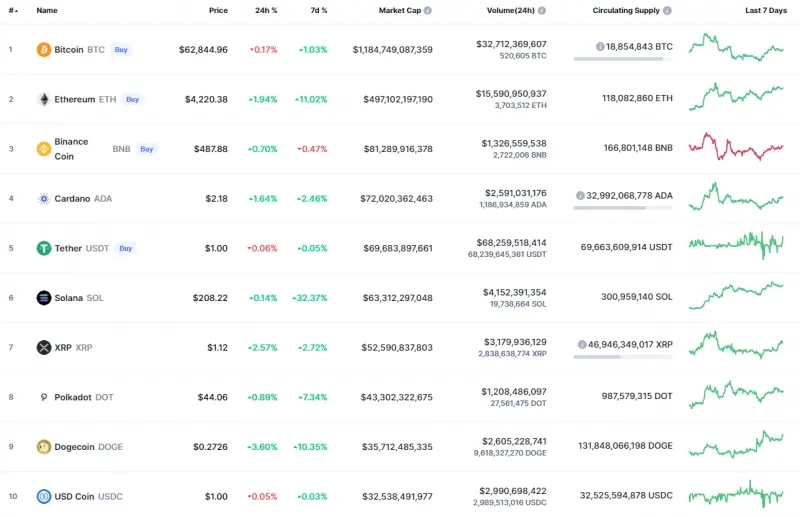Sort by the Price column header
This screenshot has height=517, width=800.
click(x=218, y=10)
